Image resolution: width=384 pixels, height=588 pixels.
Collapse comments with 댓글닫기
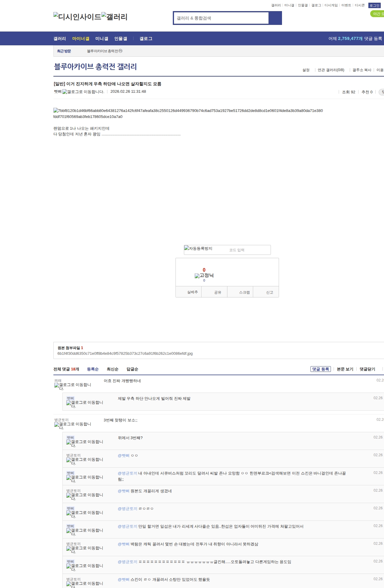click(x=367, y=369)
